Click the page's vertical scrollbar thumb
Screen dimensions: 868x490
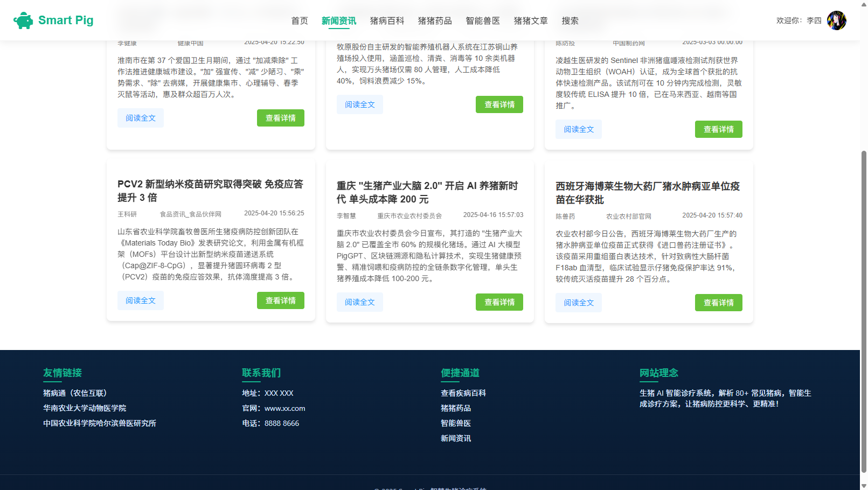(864, 311)
